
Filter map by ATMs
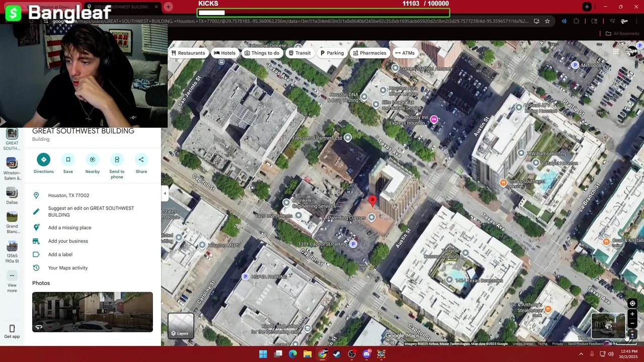405,53
